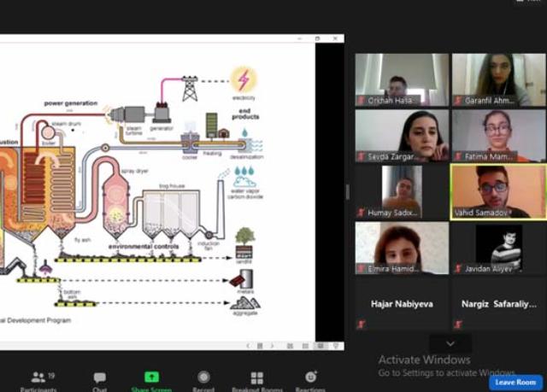Click the 'environmental controls' label in diagram
547x392 pixels.
pos(144,247)
